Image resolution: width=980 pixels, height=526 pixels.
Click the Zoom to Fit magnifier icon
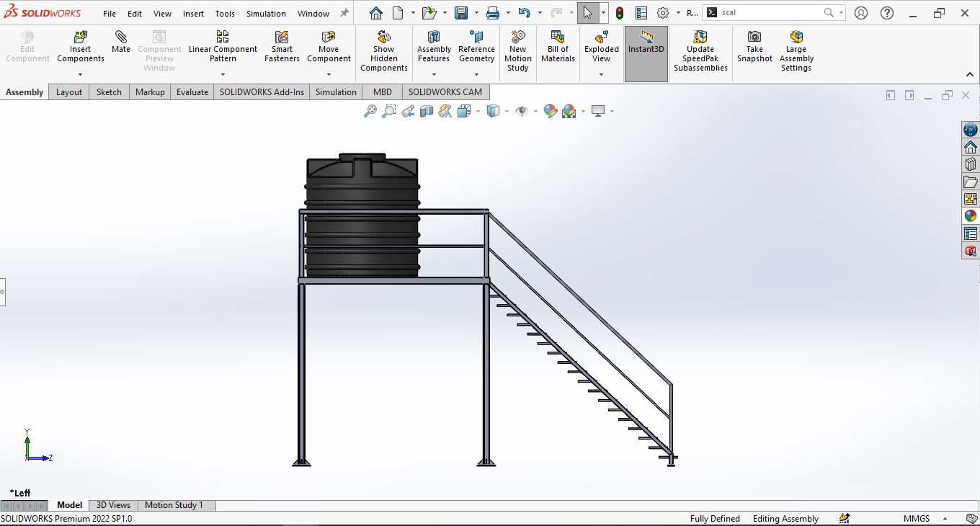370,111
